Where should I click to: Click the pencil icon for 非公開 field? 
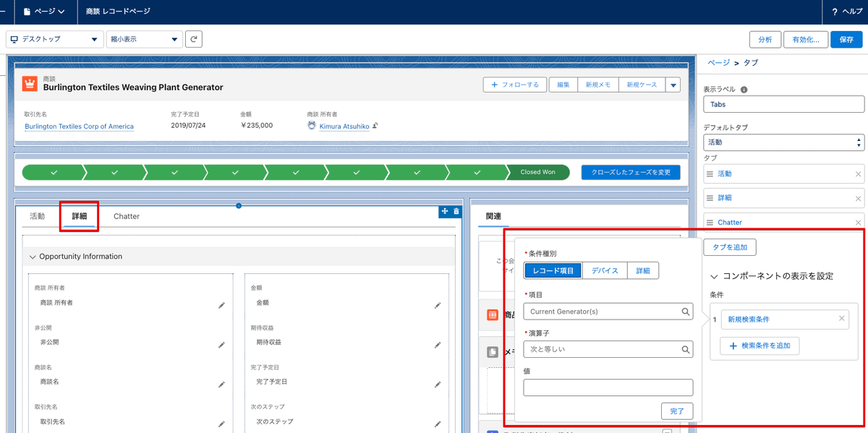(222, 345)
